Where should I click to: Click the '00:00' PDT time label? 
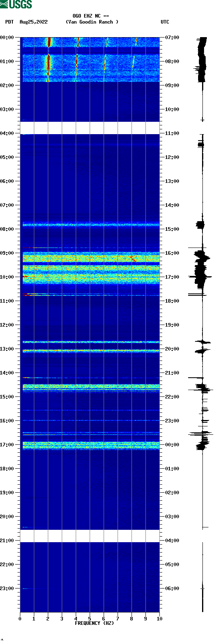coord(7,38)
